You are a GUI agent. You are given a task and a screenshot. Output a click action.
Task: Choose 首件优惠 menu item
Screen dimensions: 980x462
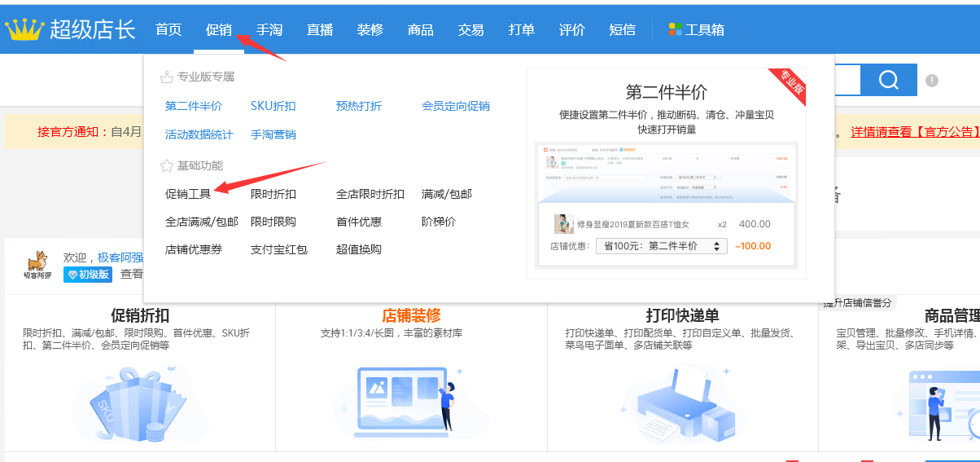pyautogui.click(x=359, y=222)
